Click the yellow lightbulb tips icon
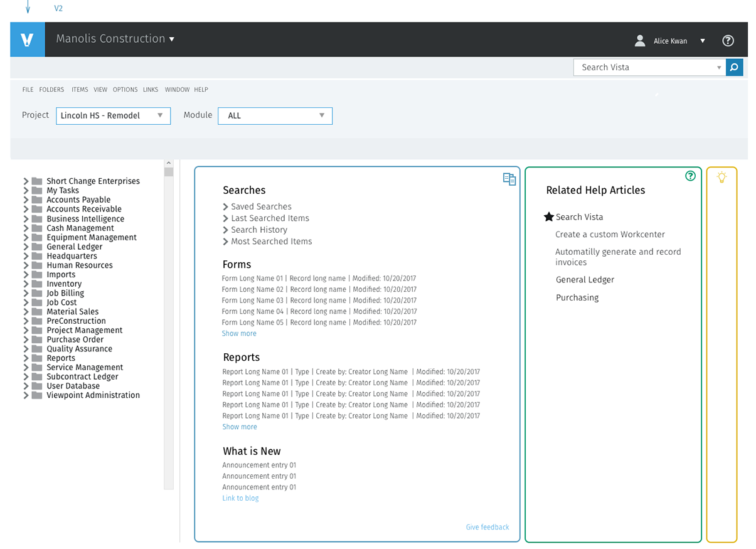 coord(721,178)
